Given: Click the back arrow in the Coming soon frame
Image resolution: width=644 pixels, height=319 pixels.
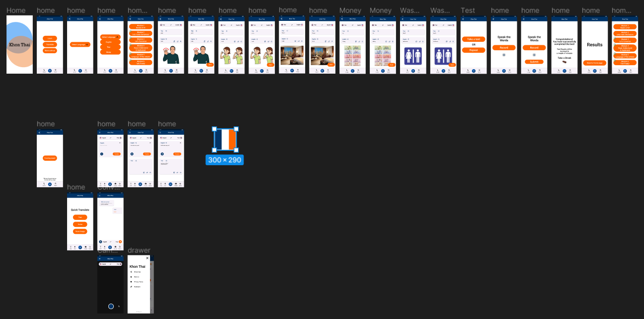Looking at the screenshot, I should pyautogui.click(x=39, y=132).
